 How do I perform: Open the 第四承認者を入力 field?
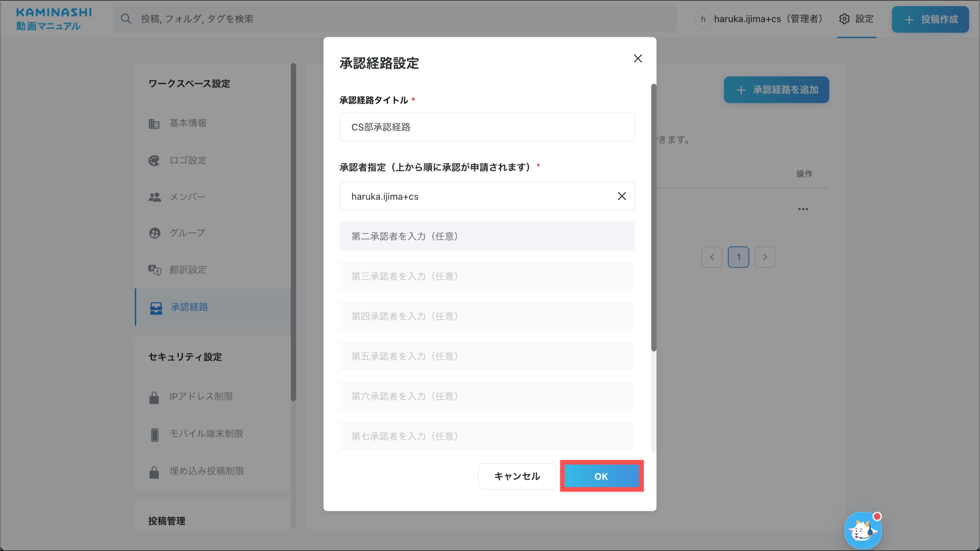pos(487,316)
